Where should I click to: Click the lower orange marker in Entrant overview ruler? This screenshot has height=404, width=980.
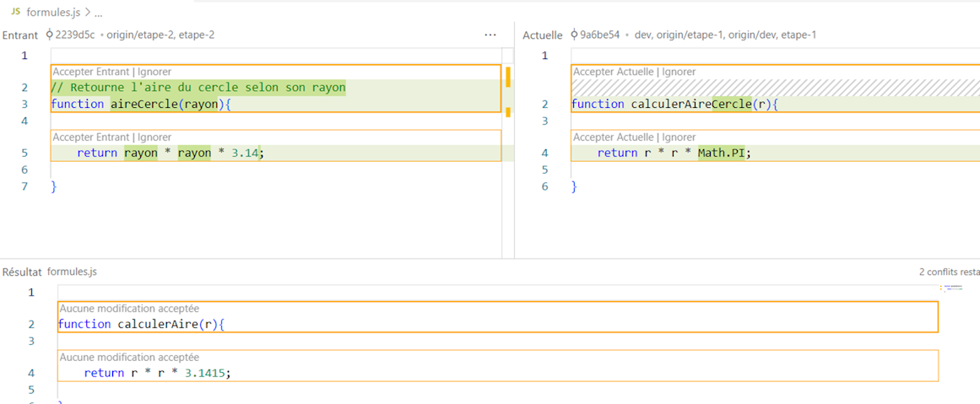click(508, 112)
